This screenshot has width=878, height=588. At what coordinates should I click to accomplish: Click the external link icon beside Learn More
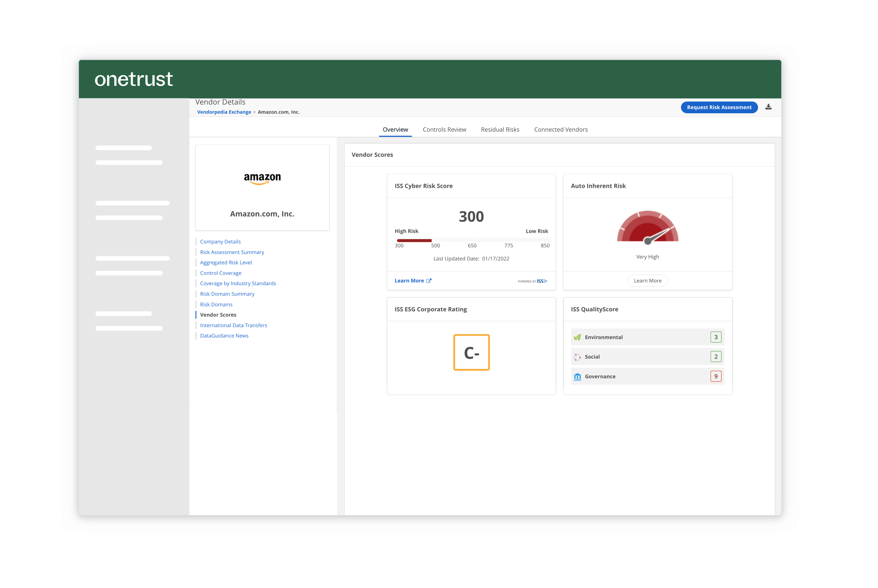coord(429,280)
